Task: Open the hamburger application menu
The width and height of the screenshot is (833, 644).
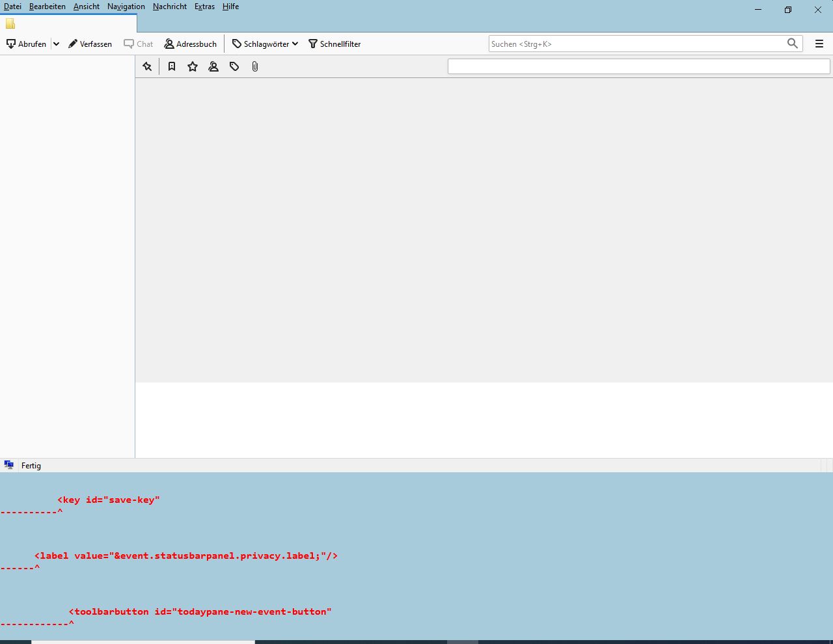Action: [819, 44]
